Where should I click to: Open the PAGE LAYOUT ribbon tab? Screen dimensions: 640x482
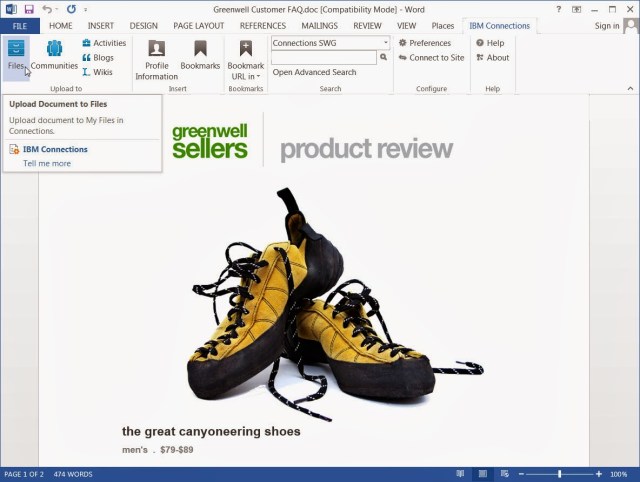click(197, 26)
